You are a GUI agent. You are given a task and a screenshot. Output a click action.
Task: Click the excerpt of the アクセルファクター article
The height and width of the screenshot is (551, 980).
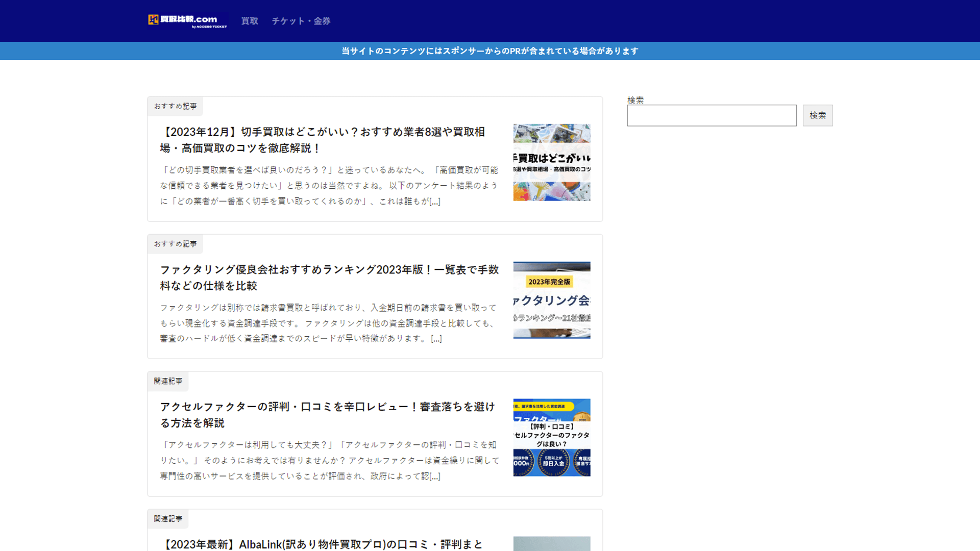coord(330,460)
